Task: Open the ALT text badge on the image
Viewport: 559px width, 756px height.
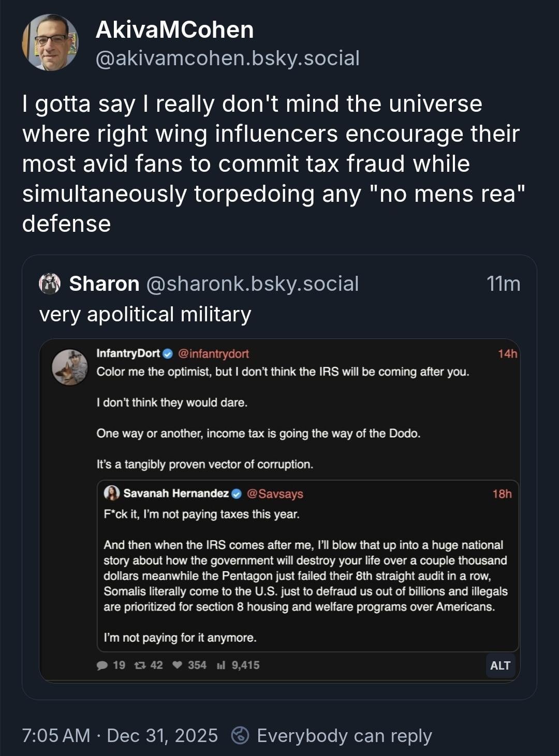Action: tap(500, 665)
